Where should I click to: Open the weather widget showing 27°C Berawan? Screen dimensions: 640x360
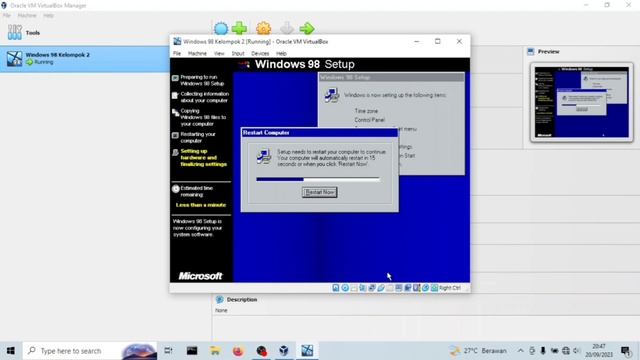pos(478,351)
